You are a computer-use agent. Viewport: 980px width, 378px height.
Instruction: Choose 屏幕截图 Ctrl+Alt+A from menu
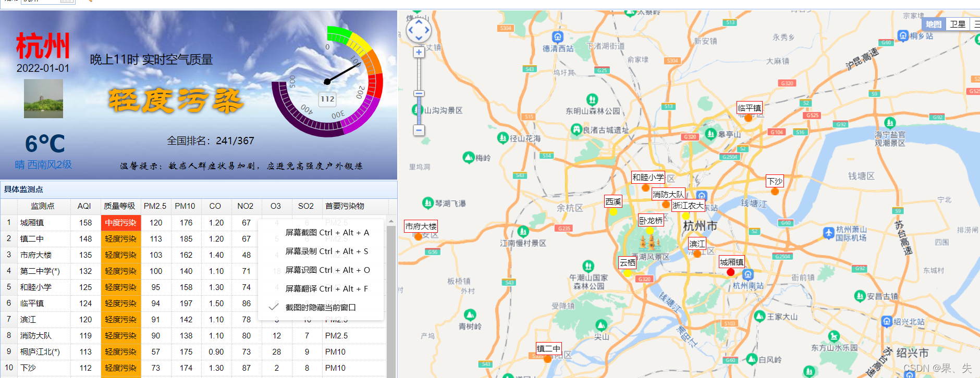tap(321, 232)
